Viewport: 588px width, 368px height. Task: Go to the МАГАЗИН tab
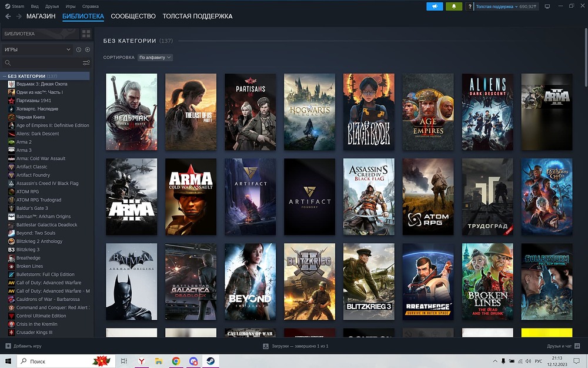(41, 16)
